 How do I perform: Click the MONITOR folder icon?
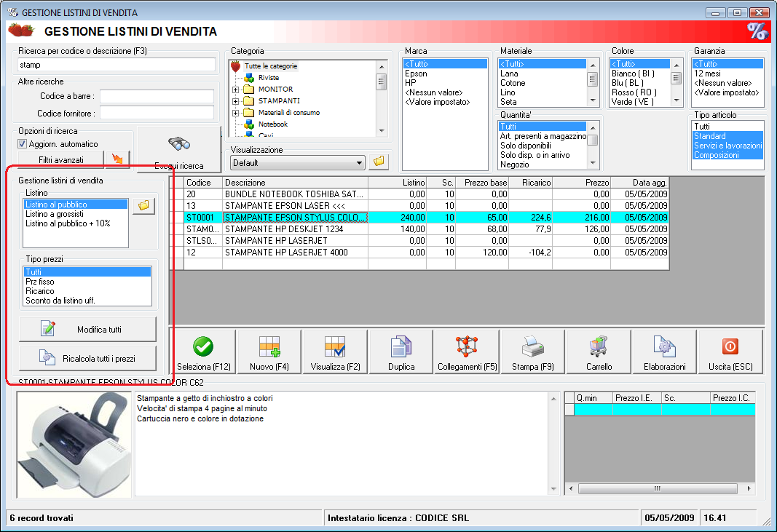tap(249, 90)
